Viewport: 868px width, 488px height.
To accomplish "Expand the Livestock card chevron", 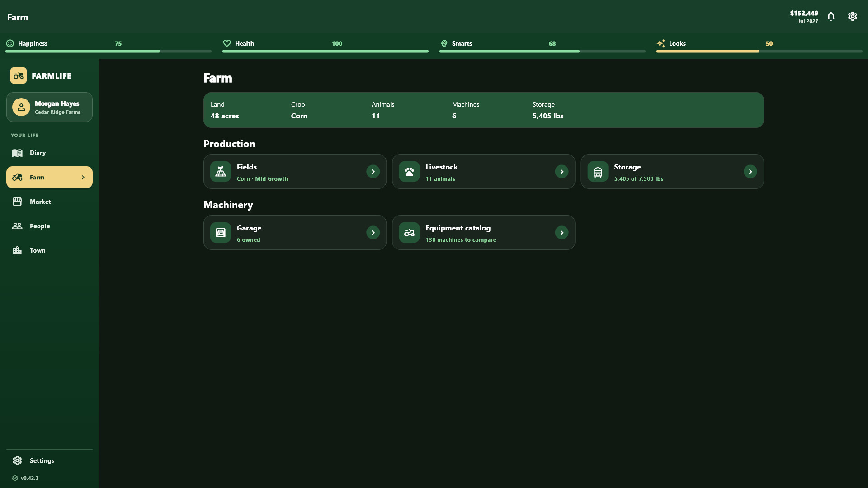I will click(561, 172).
